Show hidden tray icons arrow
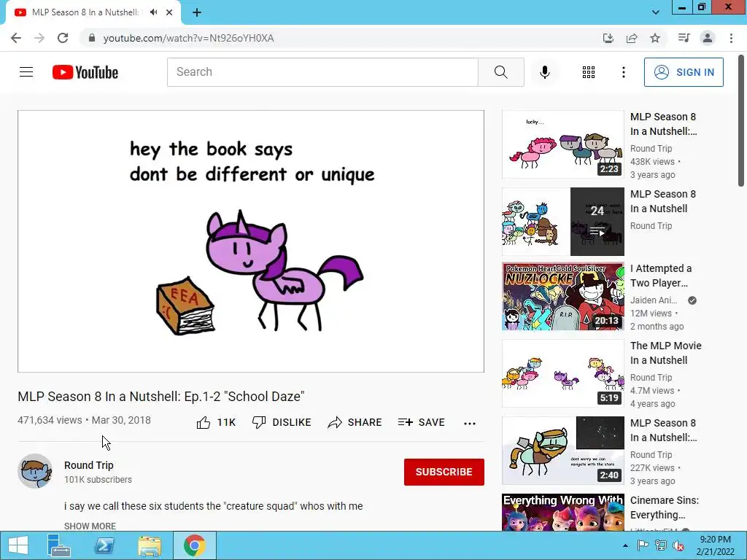Screen dimensions: 747x560 coord(625,545)
